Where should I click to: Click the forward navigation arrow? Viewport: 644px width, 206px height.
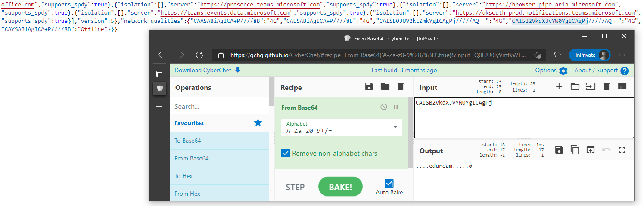[180, 55]
